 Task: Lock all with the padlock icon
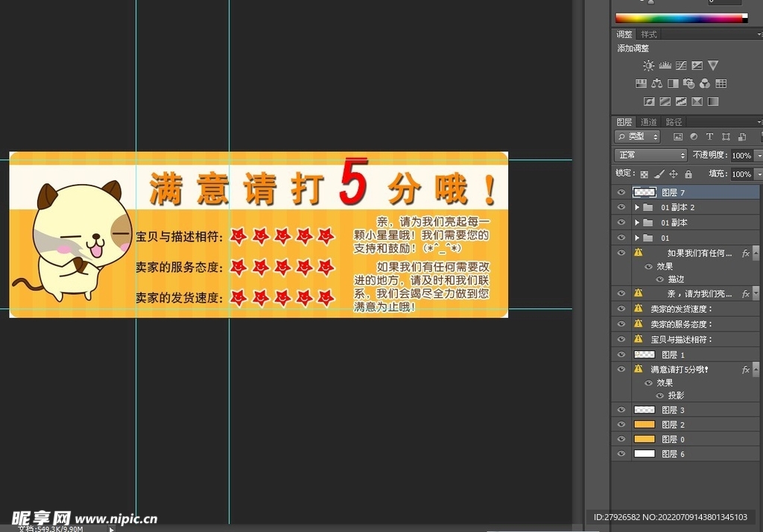click(688, 174)
